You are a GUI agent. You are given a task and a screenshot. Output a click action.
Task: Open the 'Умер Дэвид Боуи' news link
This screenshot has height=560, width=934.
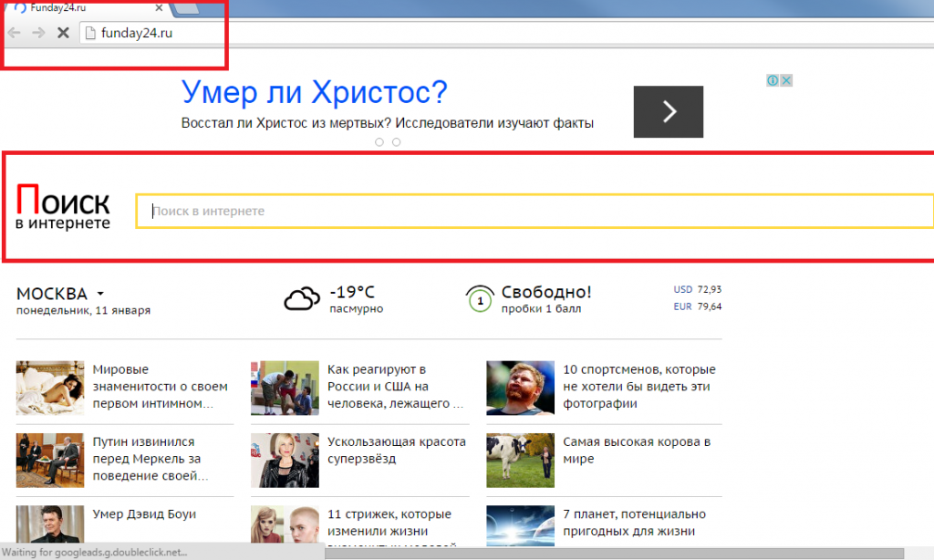[144, 514]
